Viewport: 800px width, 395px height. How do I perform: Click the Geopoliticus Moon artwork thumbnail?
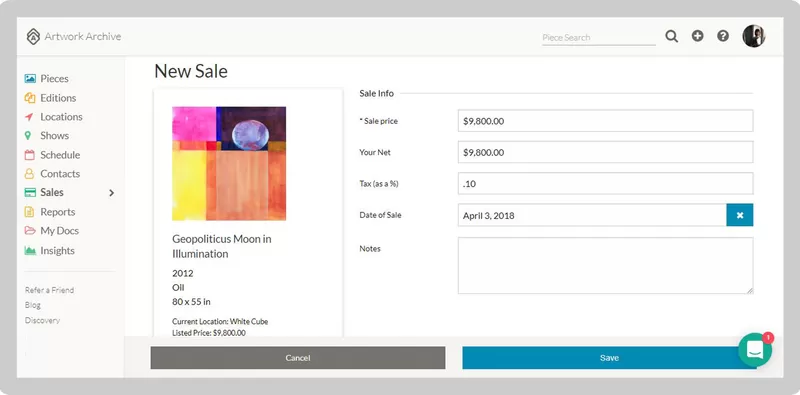point(229,163)
